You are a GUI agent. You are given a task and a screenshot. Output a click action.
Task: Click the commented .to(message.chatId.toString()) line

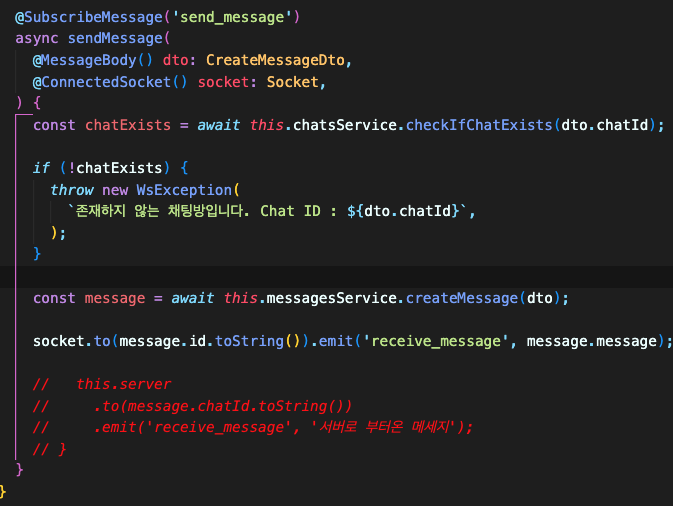pyautogui.click(x=192, y=406)
